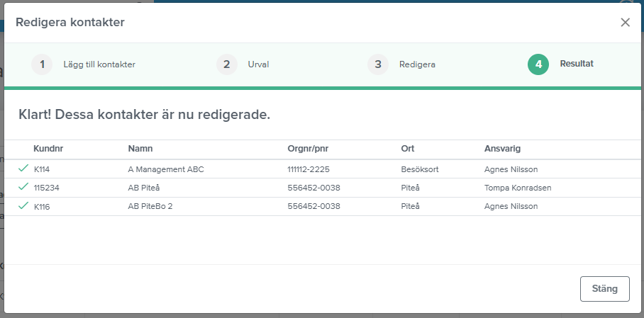Screen dimensions: 644x318
Task: Select the AB Piteå contact name
Action: click(x=144, y=188)
